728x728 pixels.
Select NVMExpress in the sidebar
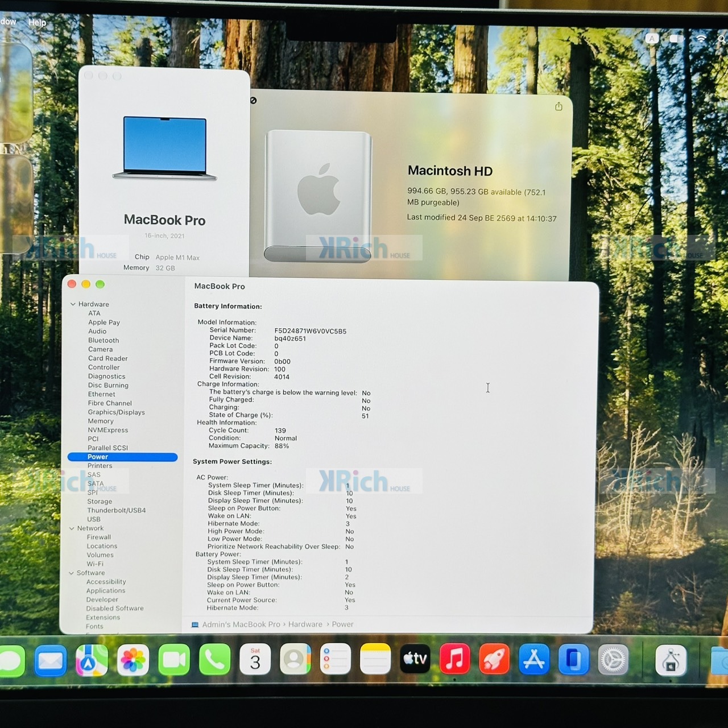coord(108,430)
